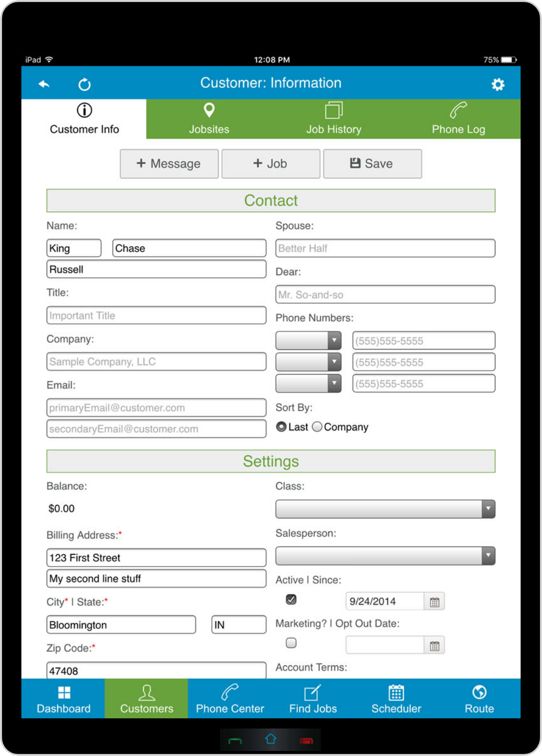Screen dimensions: 542x756
Task: Tap the Job History stacked pages icon
Action: [334, 110]
